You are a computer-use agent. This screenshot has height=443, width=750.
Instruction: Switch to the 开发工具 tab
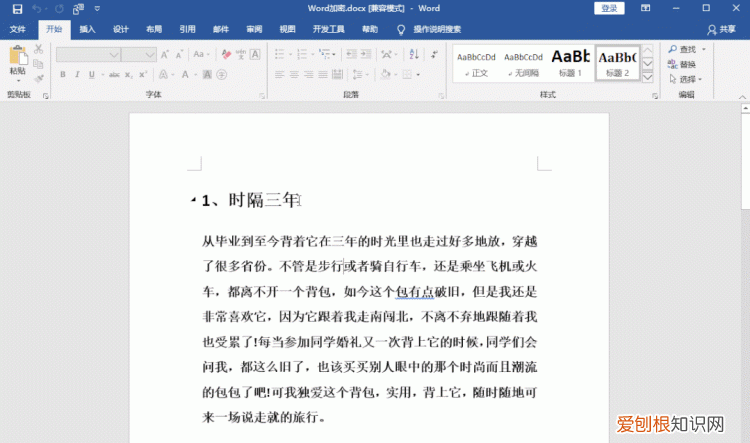[x=329, y=30]
